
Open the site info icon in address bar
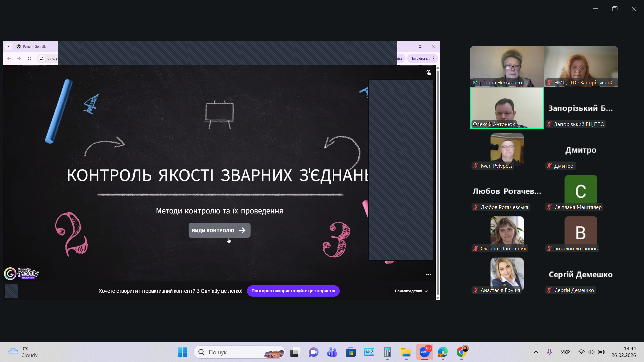pos(42,58)
